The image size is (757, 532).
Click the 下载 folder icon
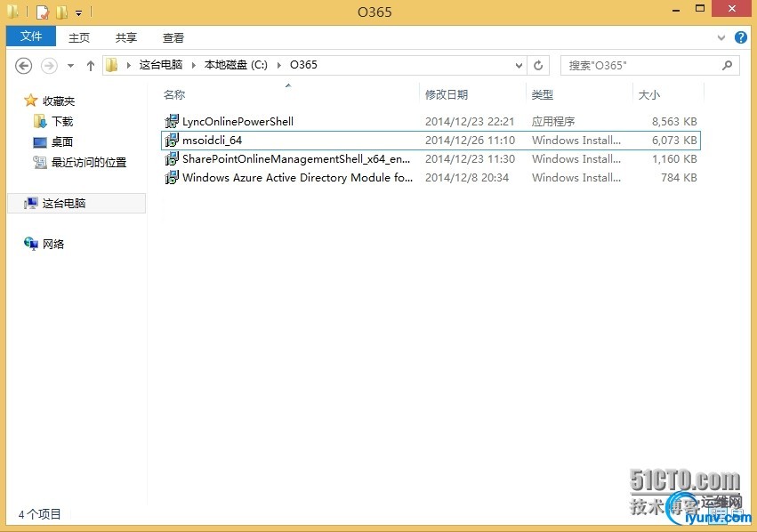tap(40, 121)
